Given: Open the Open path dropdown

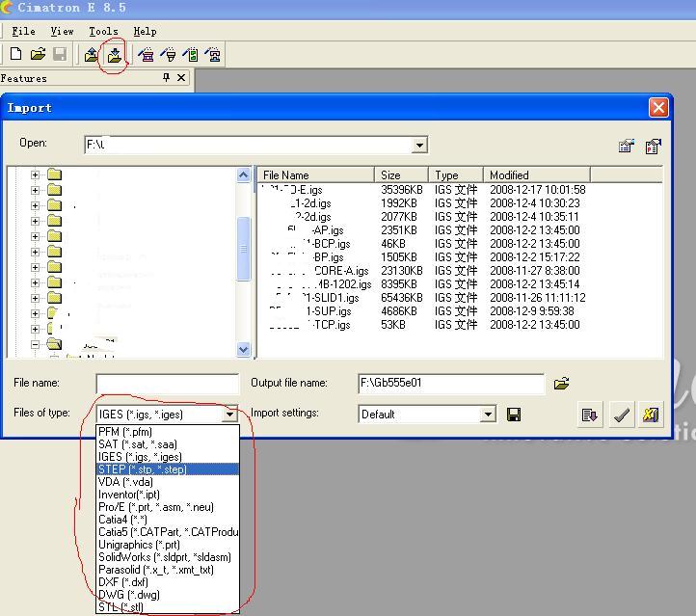Looking at the screenshot, I should click(x=419, y=146).
